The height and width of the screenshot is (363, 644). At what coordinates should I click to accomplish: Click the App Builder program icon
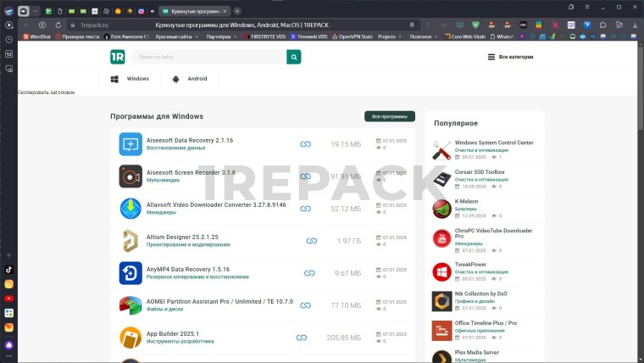130,338
